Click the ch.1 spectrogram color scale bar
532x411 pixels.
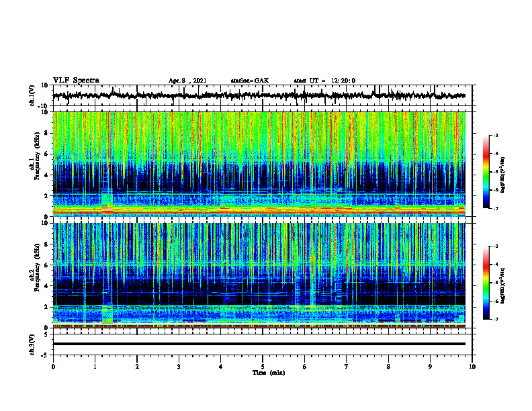pyautogui.click(x=486, y=172)
